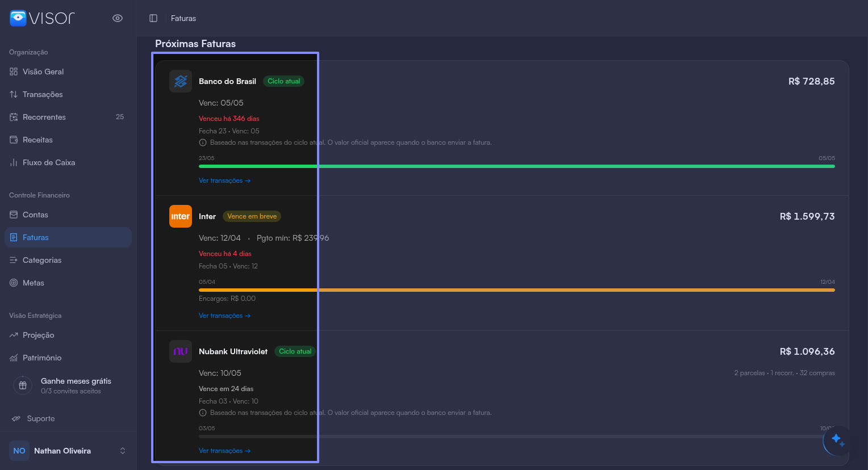The height and width of the screenshot is (470, 868).
Task: Expand the Nathan Oliveira account chevron
Action: [122, 451]
